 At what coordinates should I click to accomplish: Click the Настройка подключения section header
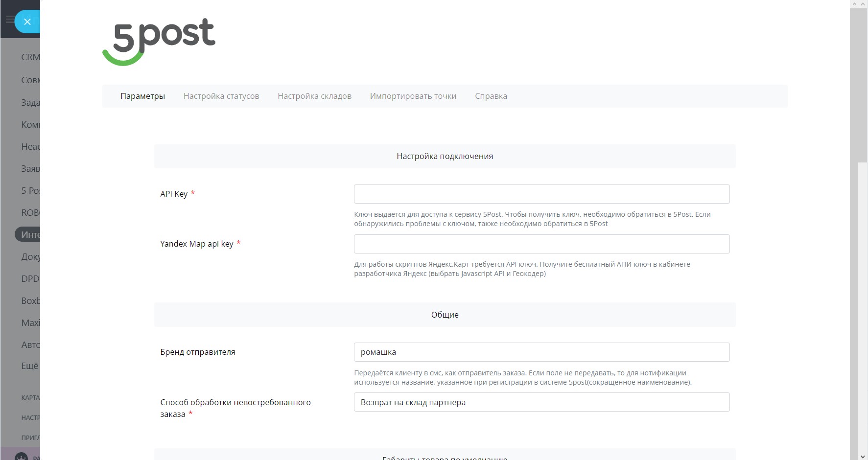(445, 156)
